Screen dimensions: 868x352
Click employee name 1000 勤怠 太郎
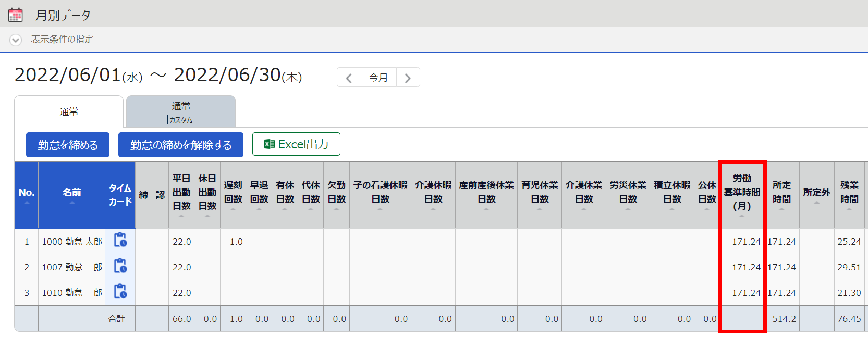72,242
